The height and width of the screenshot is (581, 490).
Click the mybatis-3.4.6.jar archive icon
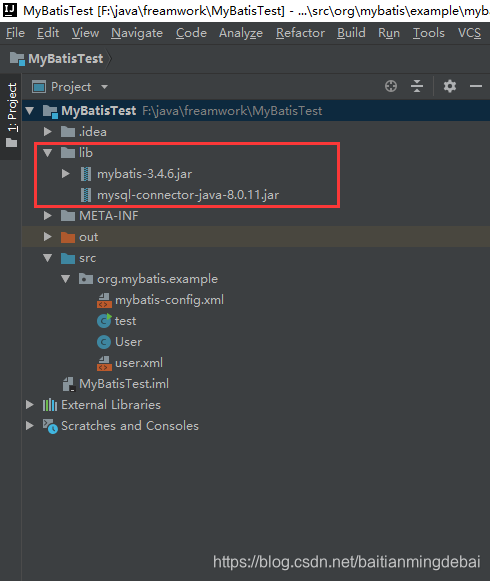pos(86,174)
